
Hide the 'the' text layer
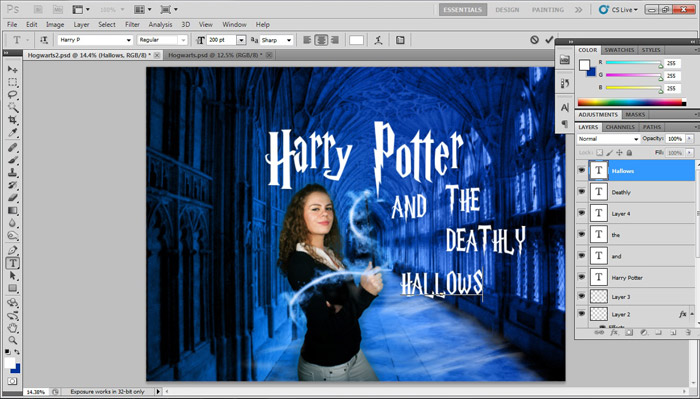coord(581,234)
